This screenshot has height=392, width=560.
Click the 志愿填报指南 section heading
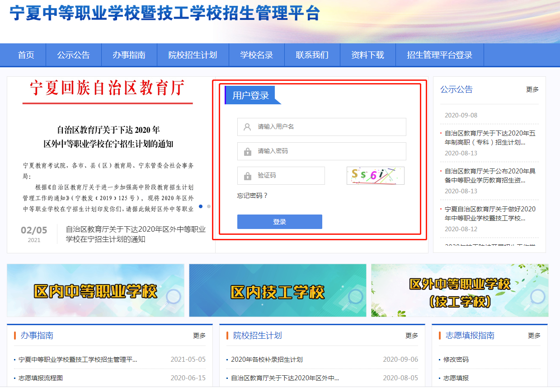click(x=470, y=336)
